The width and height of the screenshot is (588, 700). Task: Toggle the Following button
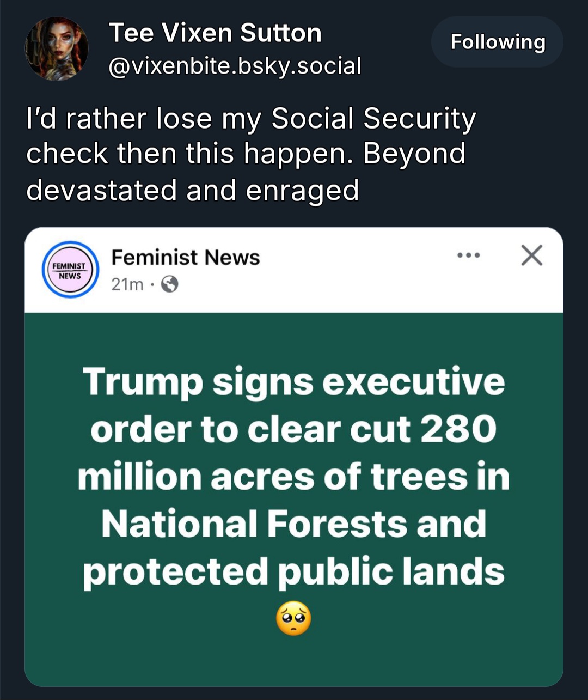point(497,42)
